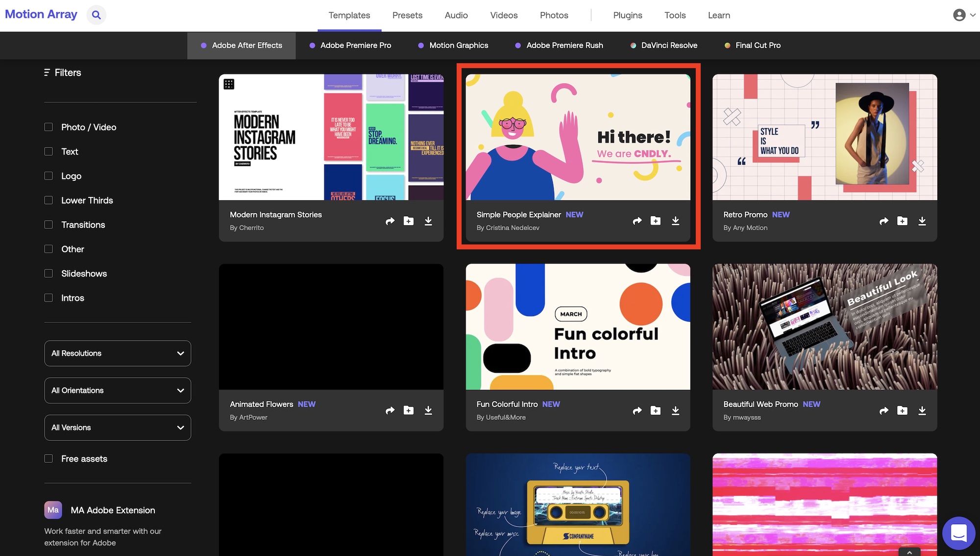The height and width of the screenshot is (556, 980).
Task: Click the search magnifier icon
Action: 97,15
